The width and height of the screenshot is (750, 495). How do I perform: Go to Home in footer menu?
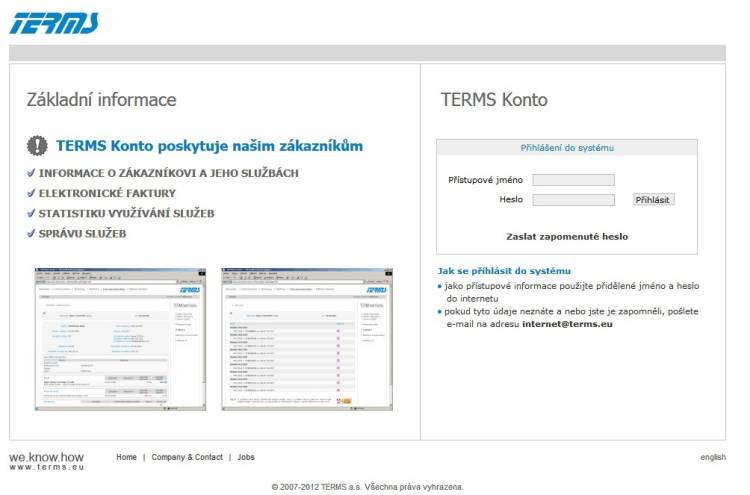(126, 457)
